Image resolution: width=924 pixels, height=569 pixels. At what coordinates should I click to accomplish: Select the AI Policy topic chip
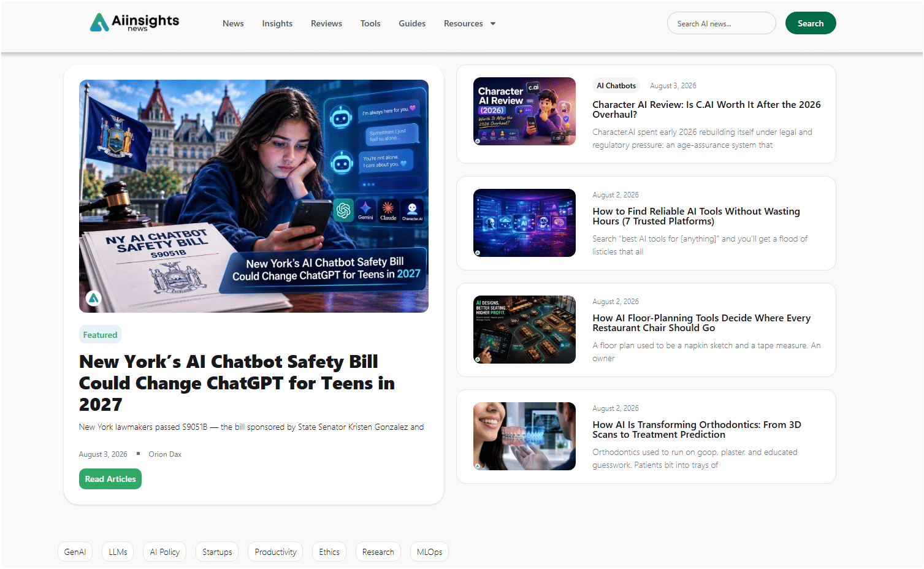(165, 552)
